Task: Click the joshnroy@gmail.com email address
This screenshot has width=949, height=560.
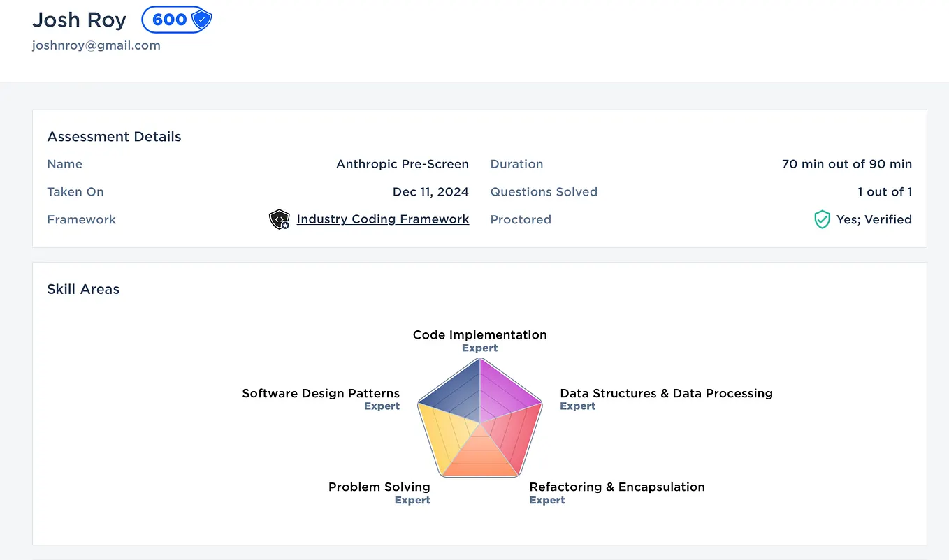Action: (96, 45)
